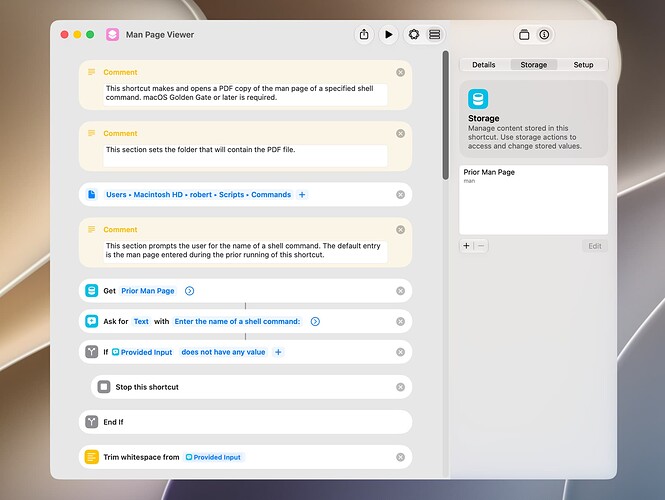The height and width of the screenshot is (500, 665).
Task: Add a condition with plus in If action
Action: click(x=278, y=352)
